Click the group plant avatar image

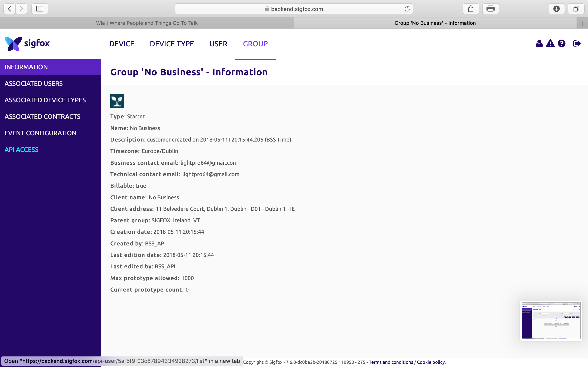[x=117, y=101]
